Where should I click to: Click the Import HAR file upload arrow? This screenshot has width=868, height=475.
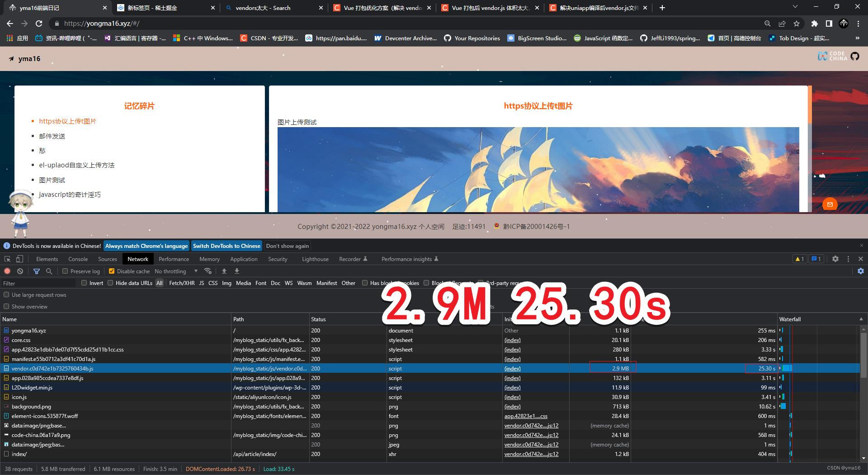pyautogui.click(x=224, y=271)
